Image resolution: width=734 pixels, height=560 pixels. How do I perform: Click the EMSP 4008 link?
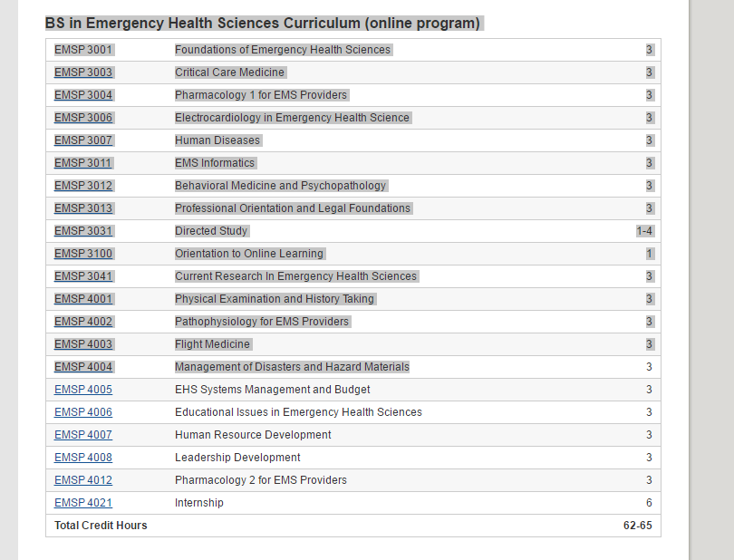(x=83, y=458)
